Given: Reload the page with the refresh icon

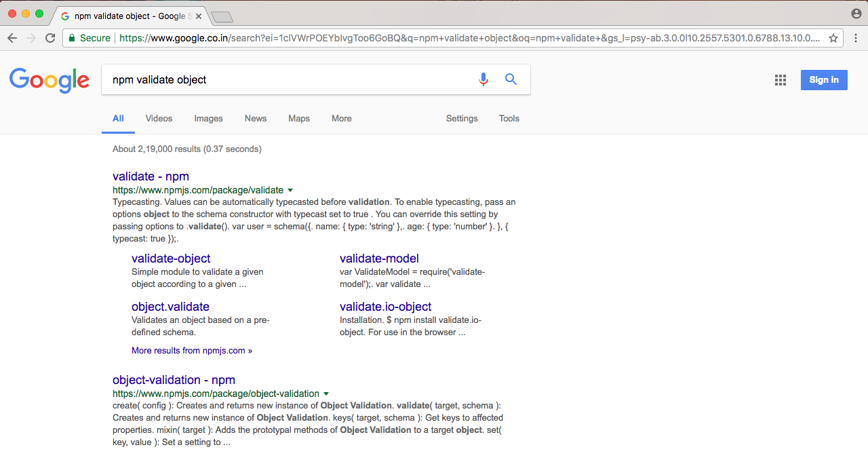Looking at the screenshot, I should point(50,38).
